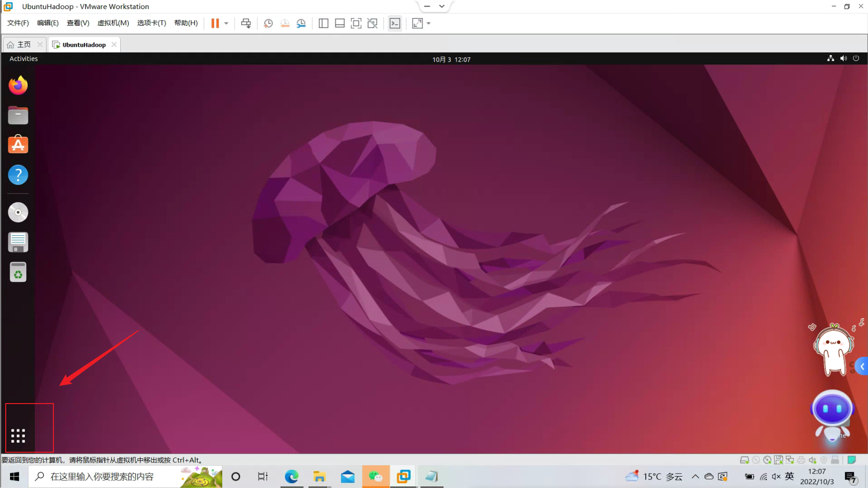Image resolution: width=868 pixels, height=488 pixels.
Task: Expand the title bar down-chevron dropdown
Action: (442, 6)
